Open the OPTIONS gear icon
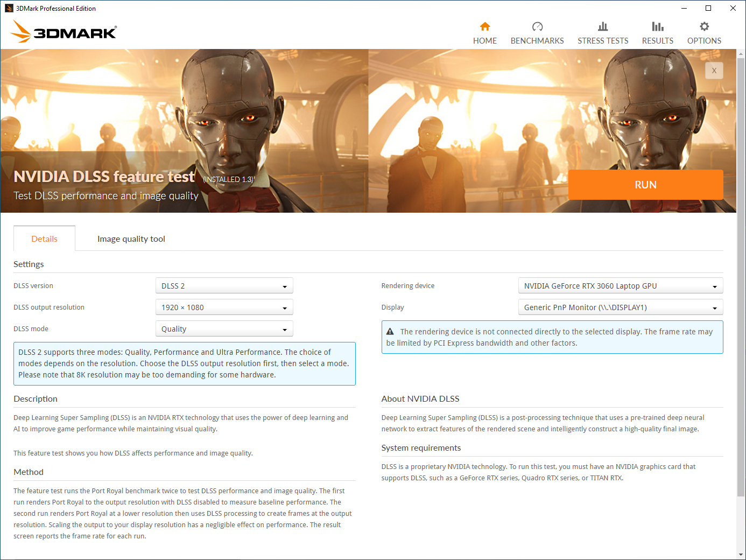 [x=704, y=26]
